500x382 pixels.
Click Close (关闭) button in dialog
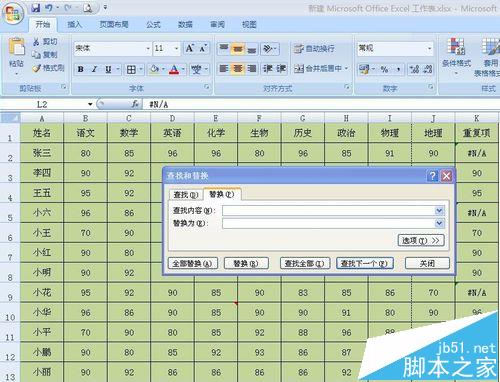pyautogui.click(x=427, y=263)
